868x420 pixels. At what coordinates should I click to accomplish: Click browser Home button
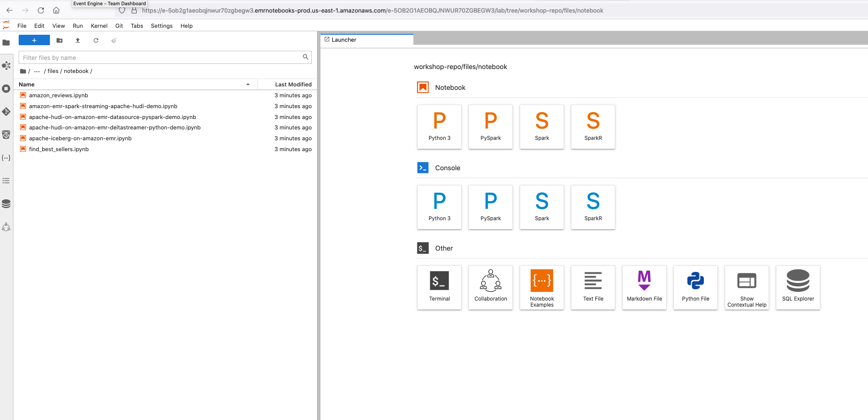point(56,10)
